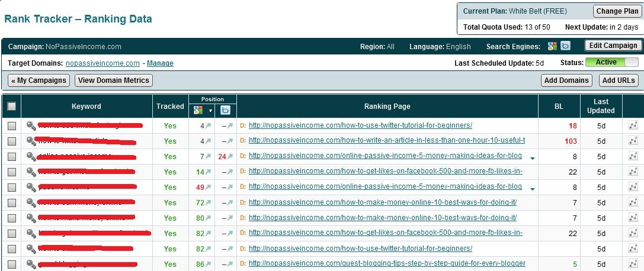Click the Google search engine icon in campaign bar

[552, 46]
